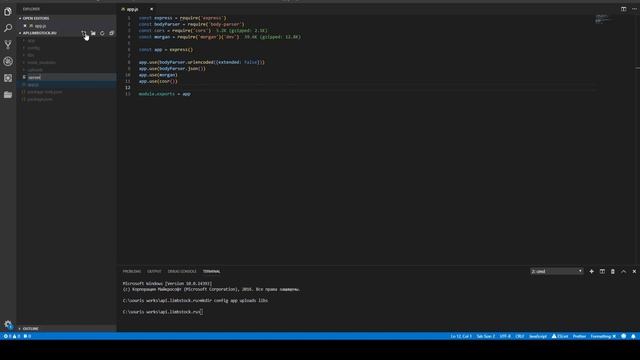Click the CRLF line ending status item
Viewport: 640px width, 360px height.
[x=520, y=336]
